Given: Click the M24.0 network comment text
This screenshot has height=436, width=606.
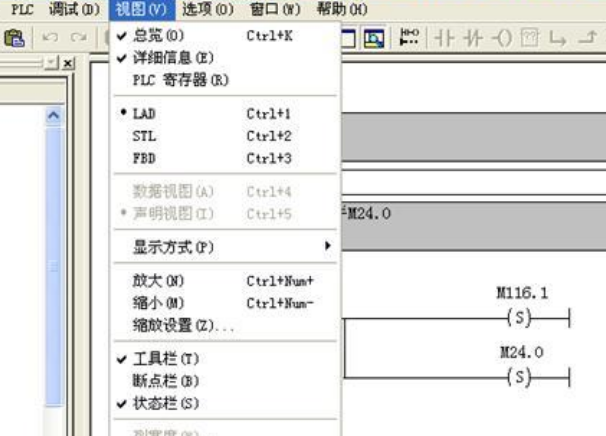Looking at the screenshot, I should pos(368,213).
